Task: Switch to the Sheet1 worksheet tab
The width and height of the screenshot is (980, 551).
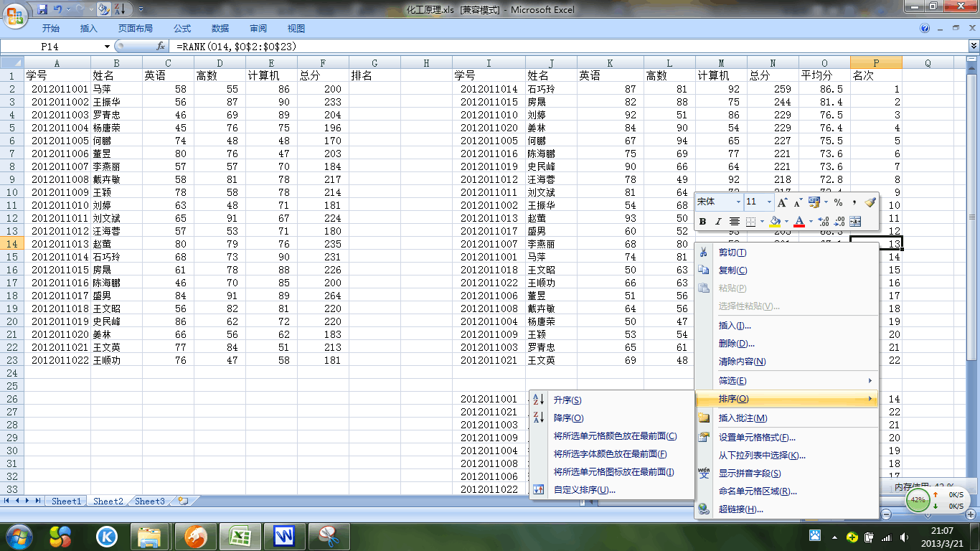Action: tap(66, 501)
